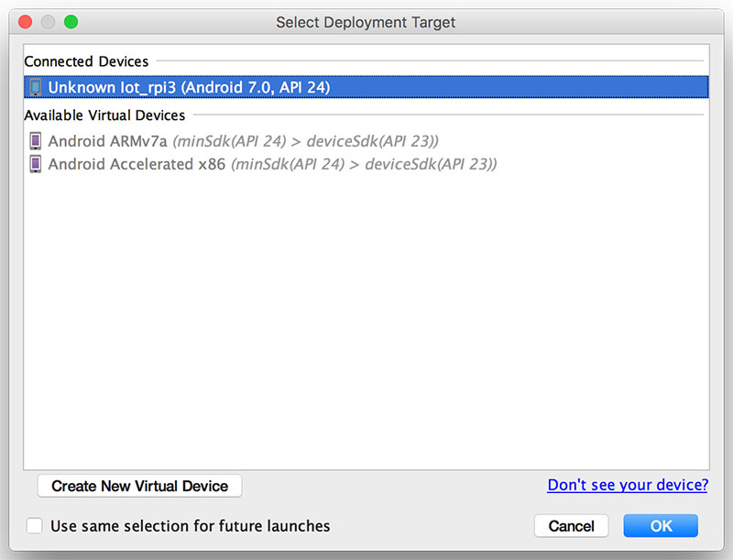The width and height of the screenshot is (733, 560).
Task: Click the Connected Devices section header
Action: 86,61
